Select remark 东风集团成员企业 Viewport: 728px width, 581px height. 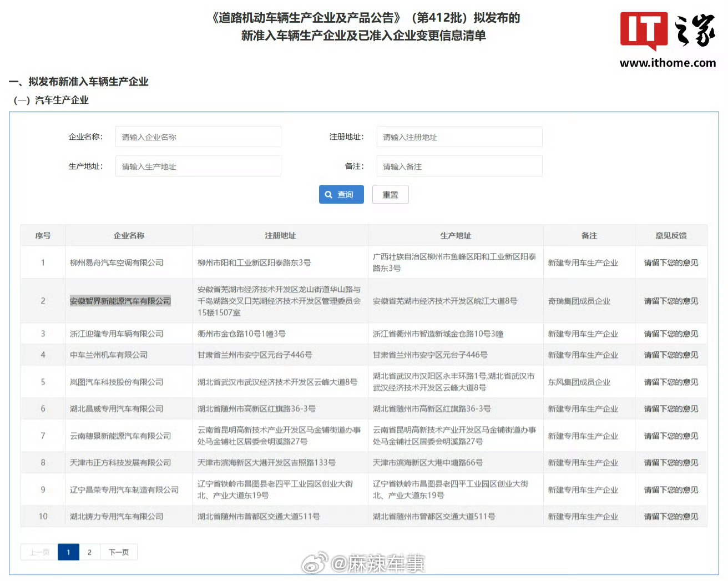[x=579, y=382]
